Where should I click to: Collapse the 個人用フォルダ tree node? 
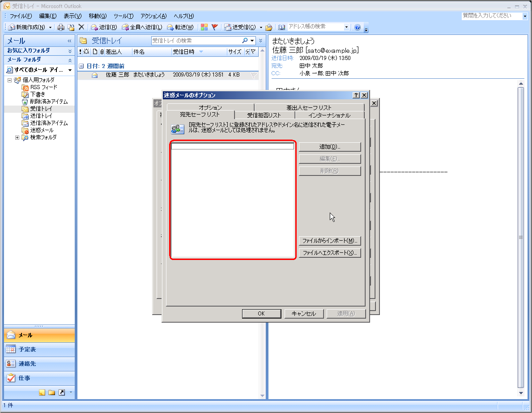coord(9,81)
